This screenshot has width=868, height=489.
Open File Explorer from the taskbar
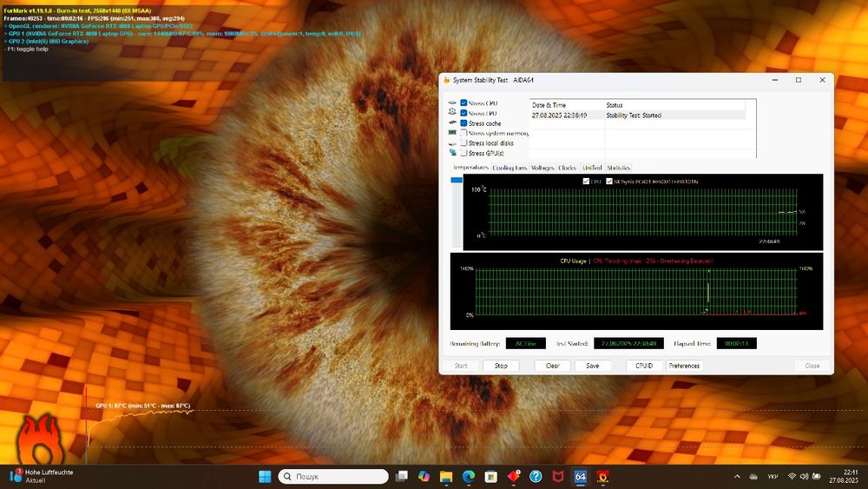[x=445, y=477]
